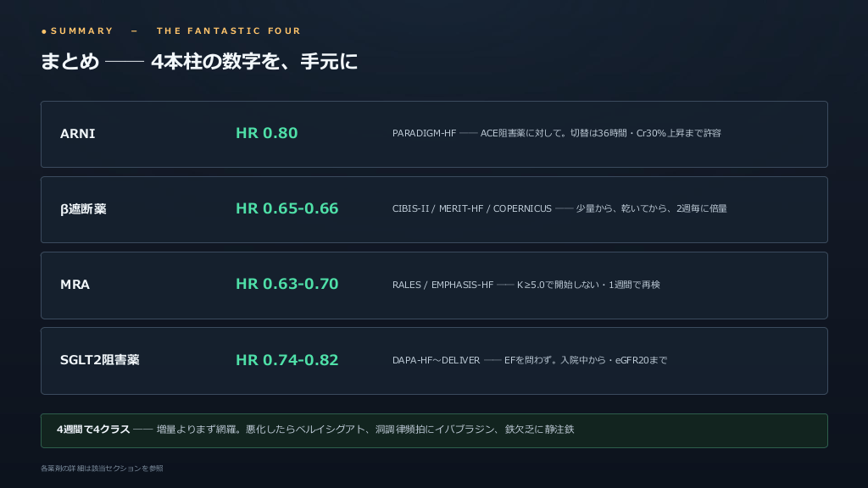Select the まとめ slide title
This screenshot has width=868, height=488.
tap(70, 61)
